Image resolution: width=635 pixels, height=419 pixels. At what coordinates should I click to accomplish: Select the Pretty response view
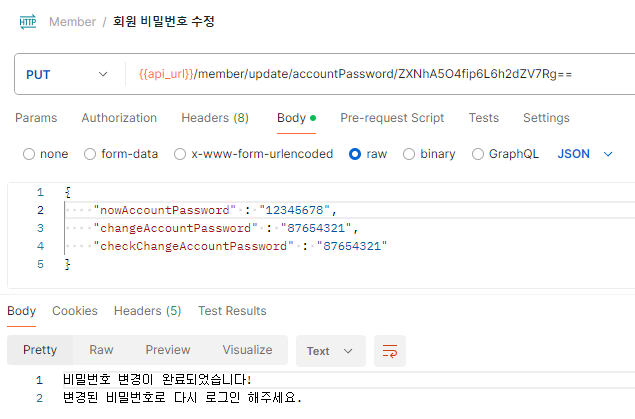point(40,350)
